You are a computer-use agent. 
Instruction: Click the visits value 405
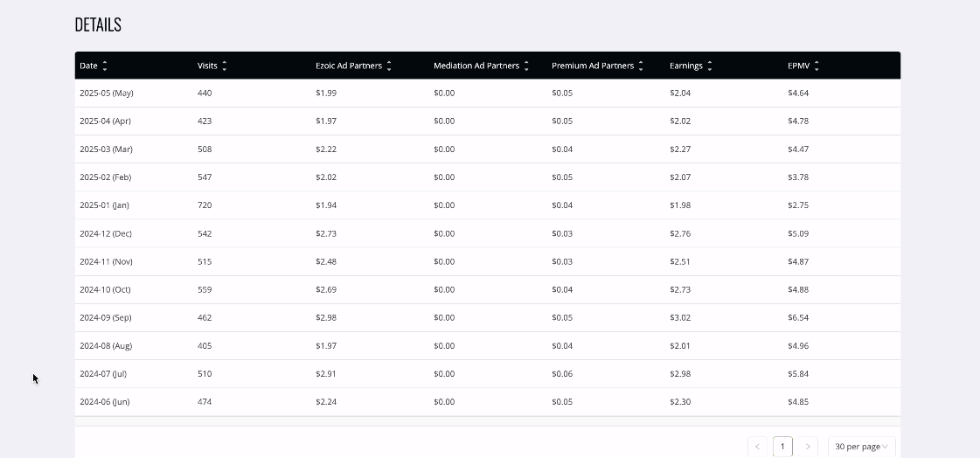click(205, 345)
